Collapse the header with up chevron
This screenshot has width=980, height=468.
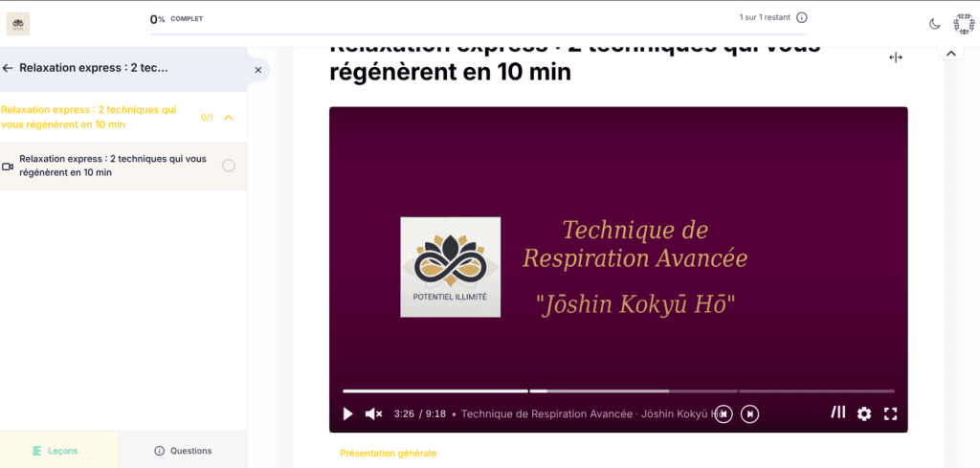pos(951,54)
